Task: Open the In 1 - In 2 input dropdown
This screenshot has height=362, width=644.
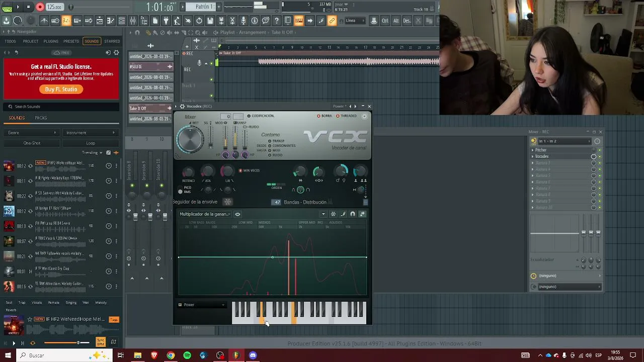Action: (564, 141)
